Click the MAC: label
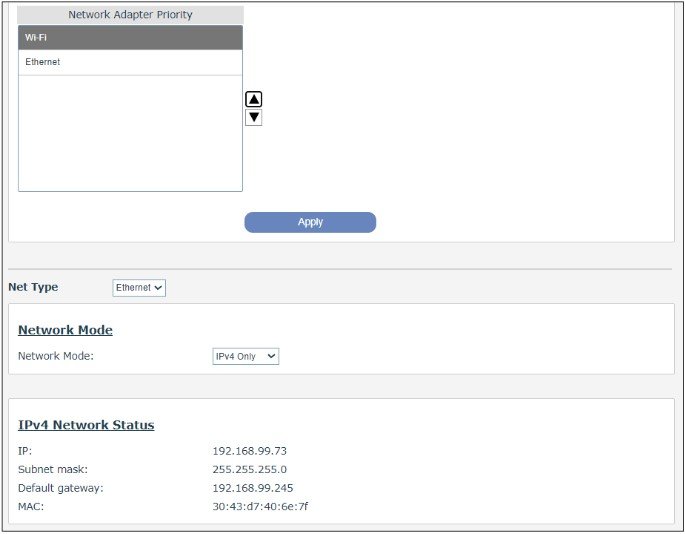 (31, 506)
